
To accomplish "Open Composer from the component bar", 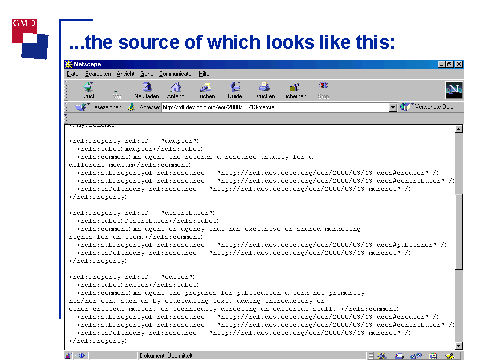I will point(450,356).
